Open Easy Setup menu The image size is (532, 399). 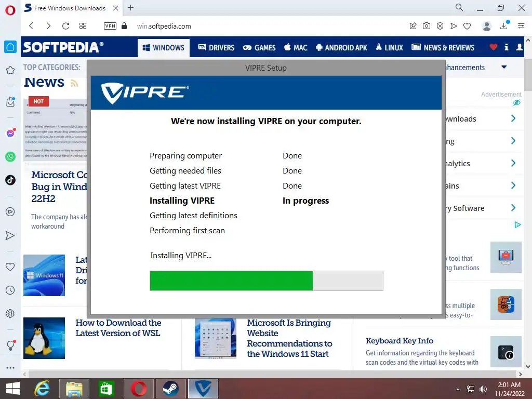pyautogui.click(x=521, y=26)
